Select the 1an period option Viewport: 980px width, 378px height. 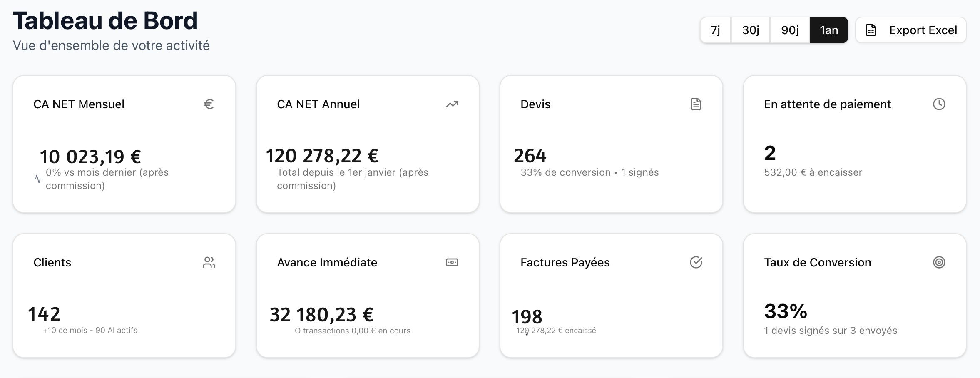[x=828, y=30]
